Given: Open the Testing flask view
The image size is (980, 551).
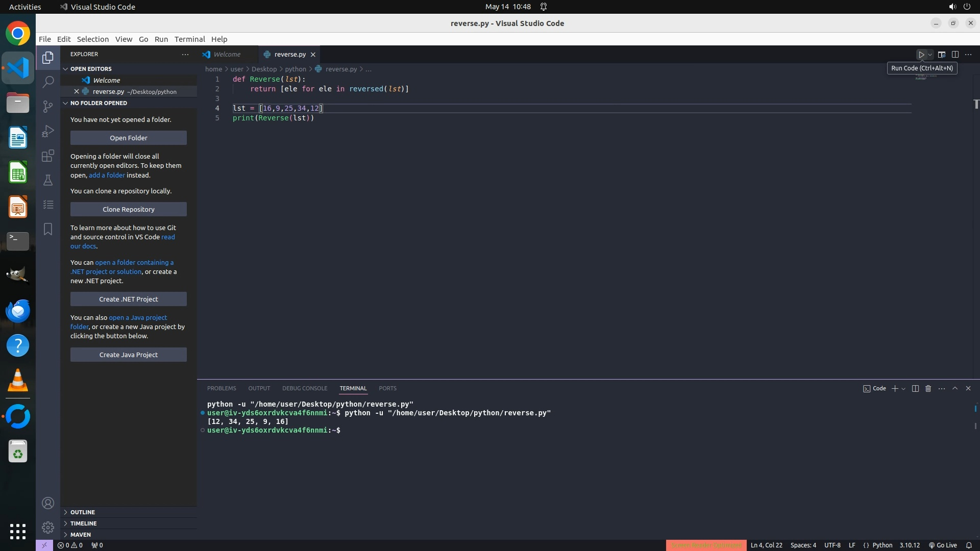Looking at the screenshot, I should (48, 180).
